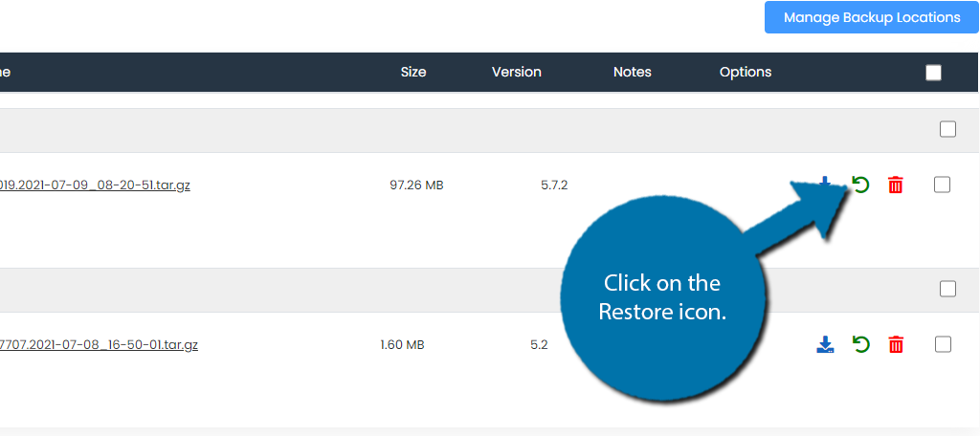
Task: Click the 97.26 MB size value
Action: point(416,185)
